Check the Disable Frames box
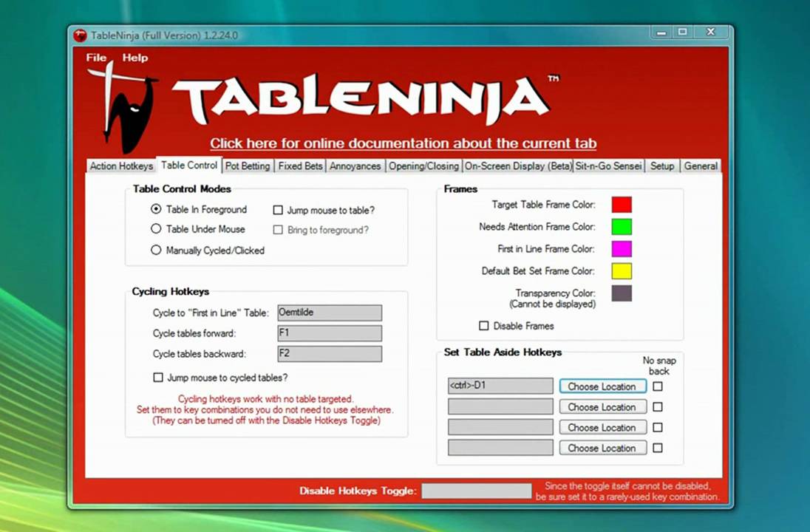Screen dimensions: 810x532 [x=483, y=326]
